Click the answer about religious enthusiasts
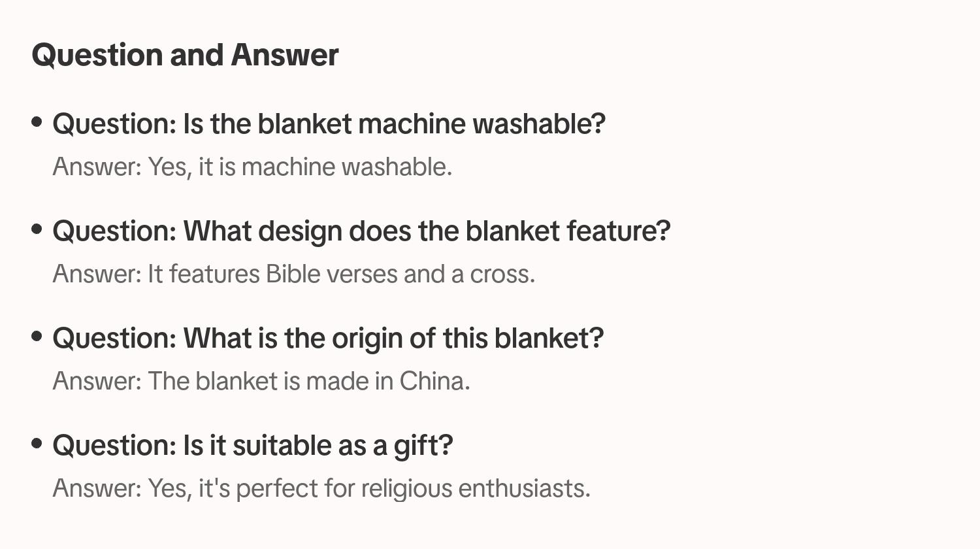This screenshot has width=980, height=549. (x=321, y=489)
